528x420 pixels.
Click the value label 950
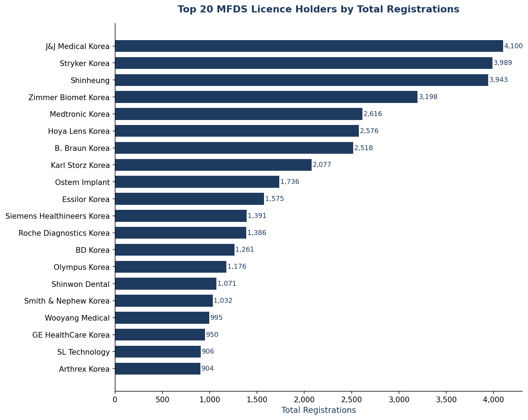pyautogui.click(x=212, y=335)
